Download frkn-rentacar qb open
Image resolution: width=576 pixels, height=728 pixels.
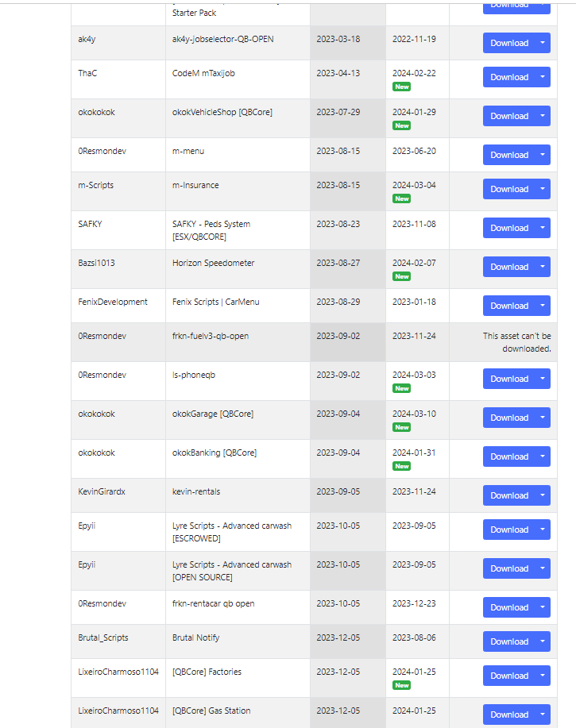coord(510,607)
